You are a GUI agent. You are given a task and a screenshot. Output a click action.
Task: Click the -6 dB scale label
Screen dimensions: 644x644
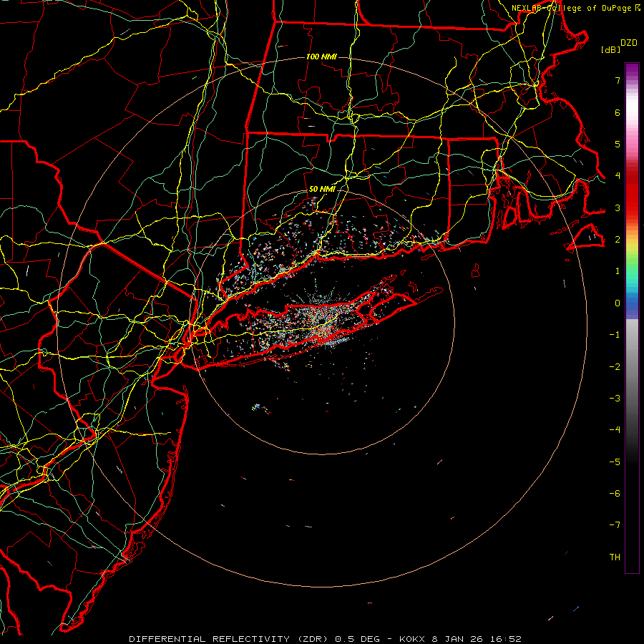(615, 494)
